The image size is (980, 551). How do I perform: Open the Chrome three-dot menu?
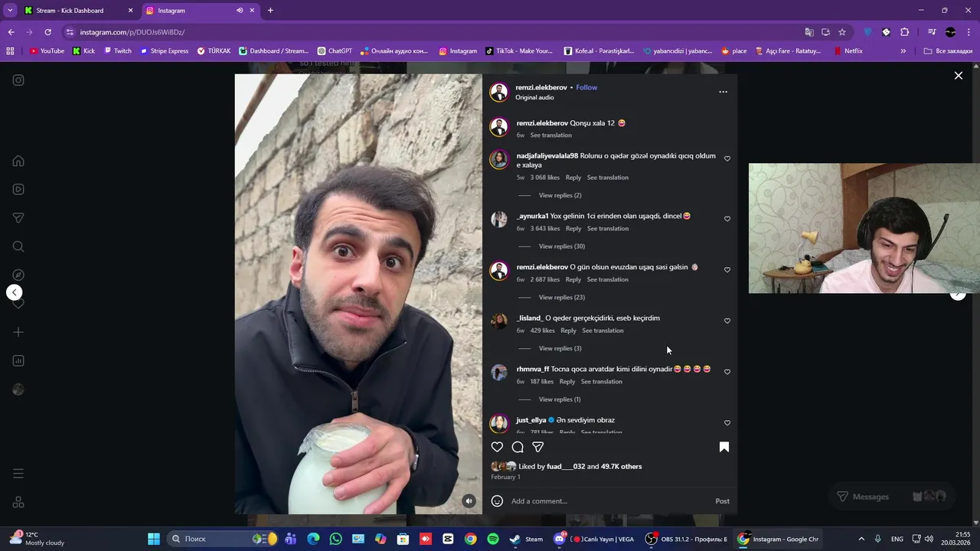(x=967, y=32)
